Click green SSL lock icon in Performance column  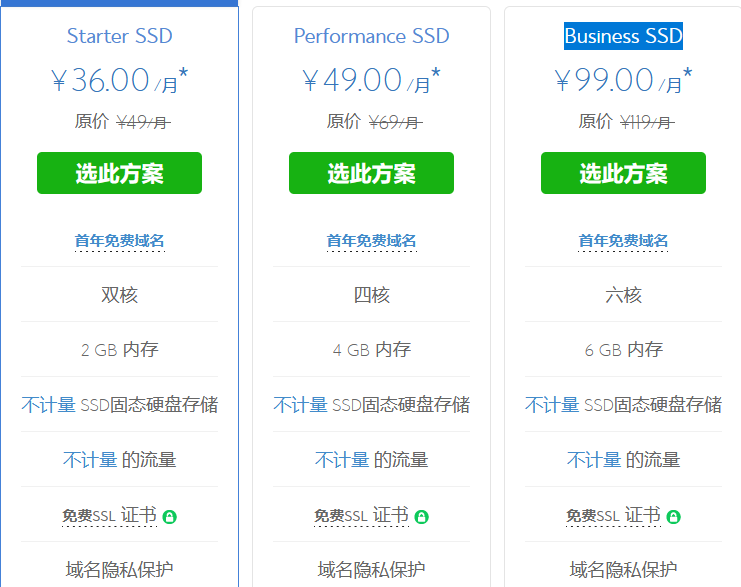click(422, 517)
